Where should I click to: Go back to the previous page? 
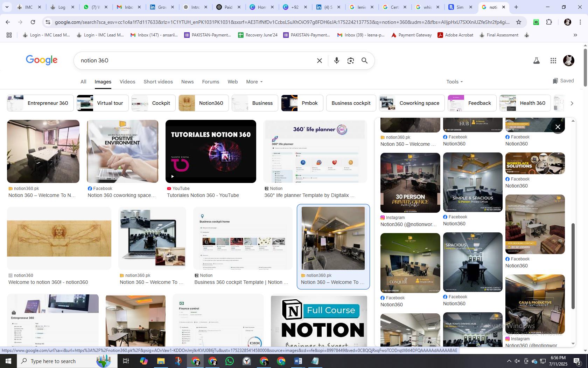[8, 22]
